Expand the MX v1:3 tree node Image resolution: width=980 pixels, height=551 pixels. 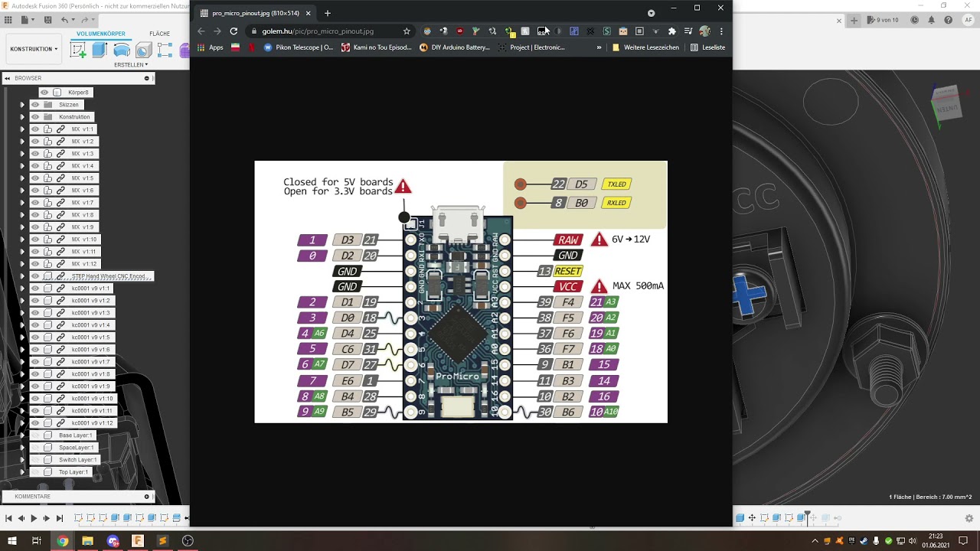point(22,154)
